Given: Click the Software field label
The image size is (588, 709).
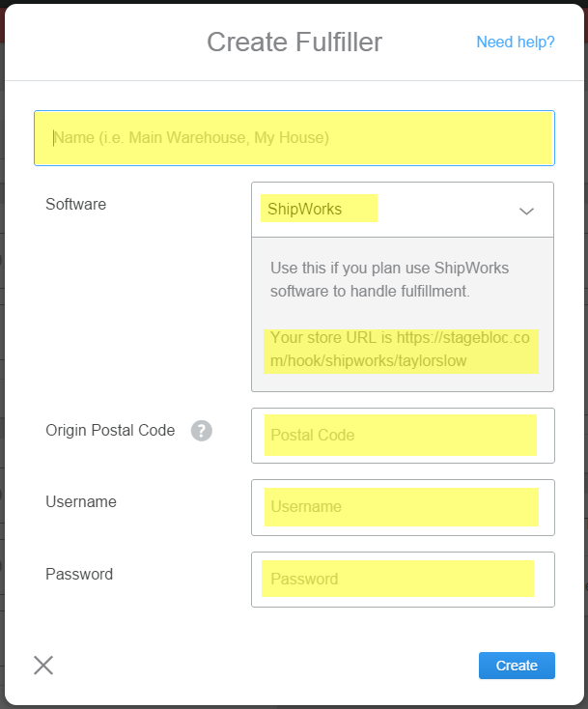Looking at the screenshot, I should coord(76,204).
